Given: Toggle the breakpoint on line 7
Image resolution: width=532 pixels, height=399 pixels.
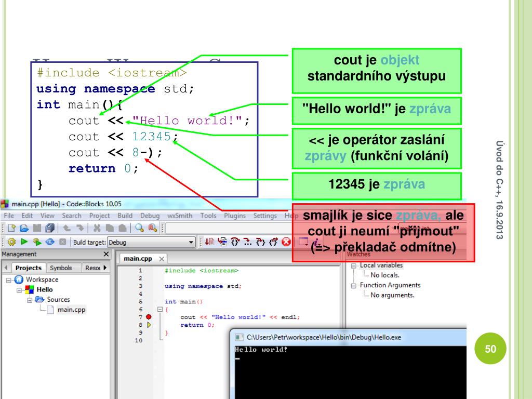Looking at the screenshot, I should [x=149, y=317].
